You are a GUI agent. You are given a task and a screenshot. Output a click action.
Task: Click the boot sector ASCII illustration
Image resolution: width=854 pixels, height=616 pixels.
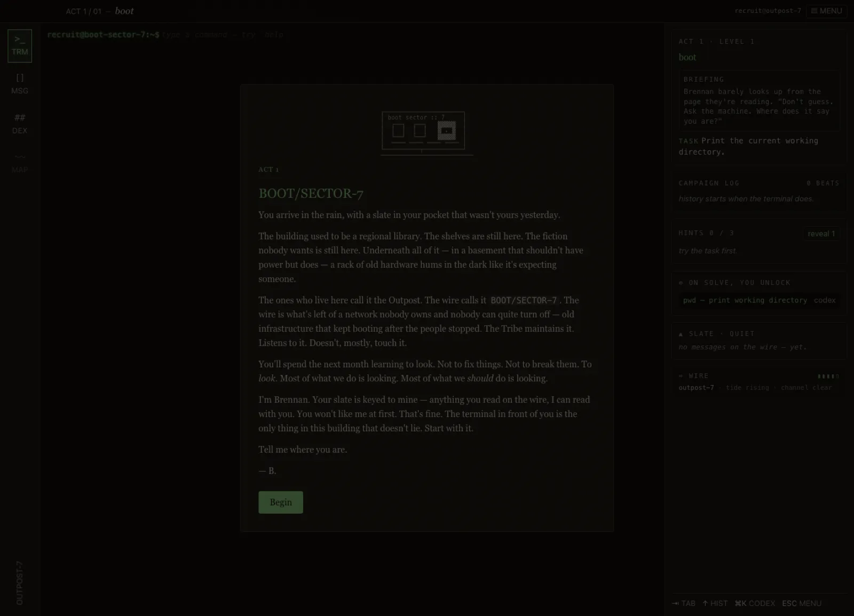tap(426, 133)
